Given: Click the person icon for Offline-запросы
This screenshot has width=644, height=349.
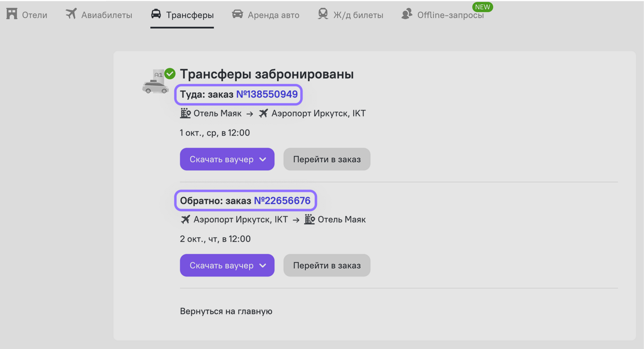Looking at the screenshot, I should pos(407,14).
